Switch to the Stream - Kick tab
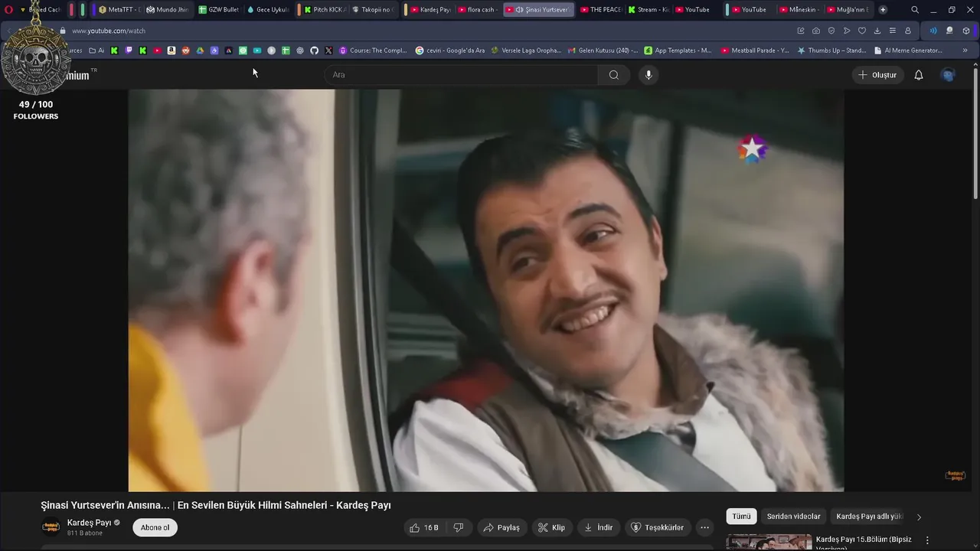 648,10
